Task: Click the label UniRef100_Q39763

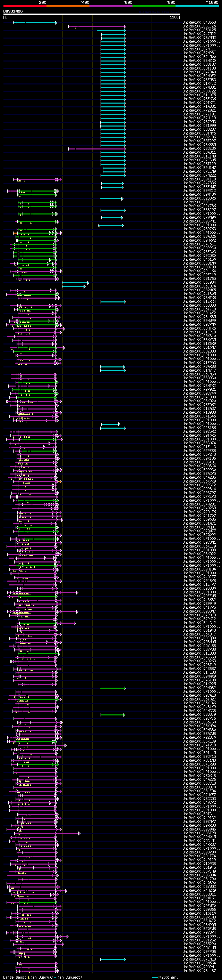Action: 199,229
